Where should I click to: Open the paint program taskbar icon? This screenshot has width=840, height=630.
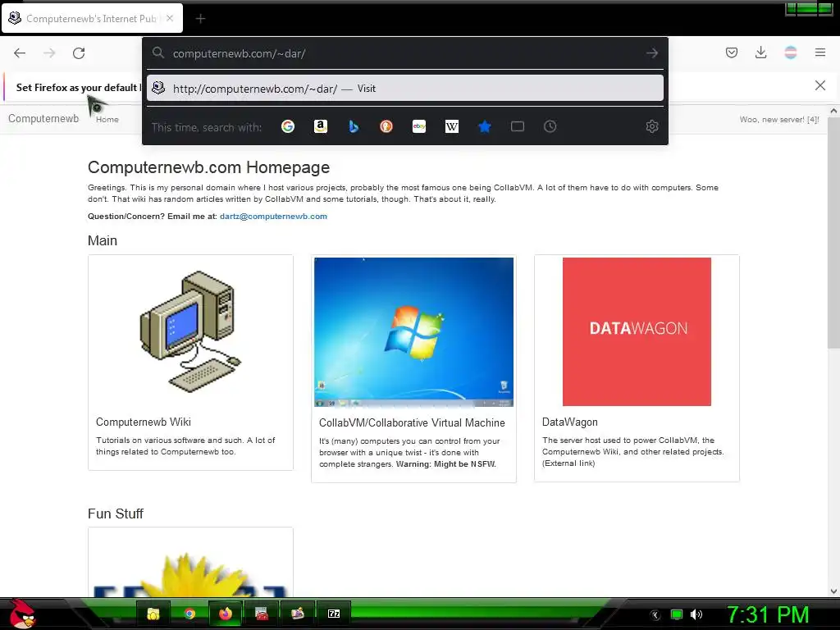[x=297, y=614]
